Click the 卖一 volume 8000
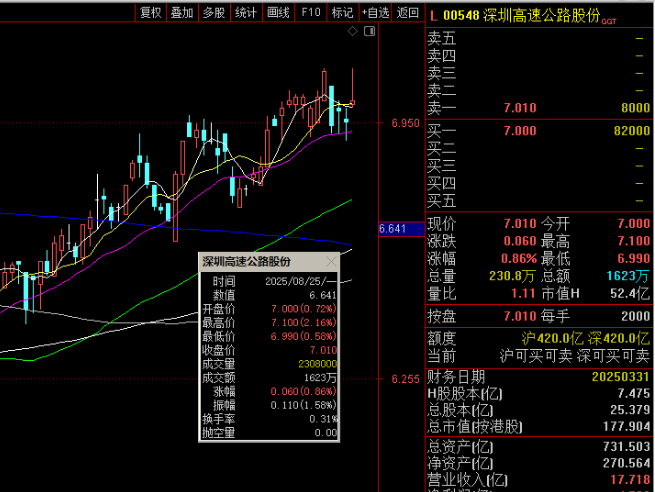655x492 pixels. (x=635, y=108)
